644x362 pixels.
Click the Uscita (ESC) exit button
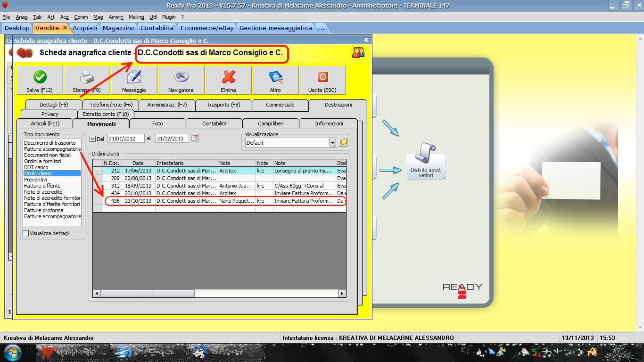[x=322, y=80]
